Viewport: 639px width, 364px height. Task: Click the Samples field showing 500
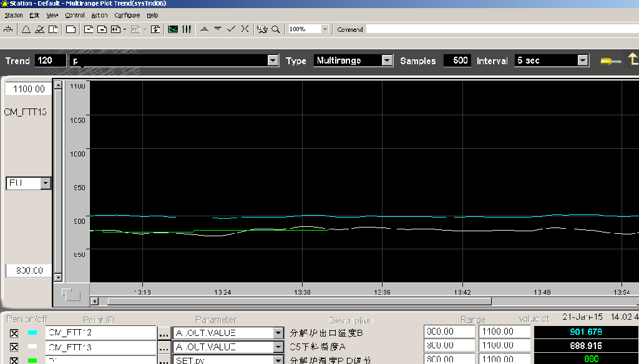click(x=457, y=60)
